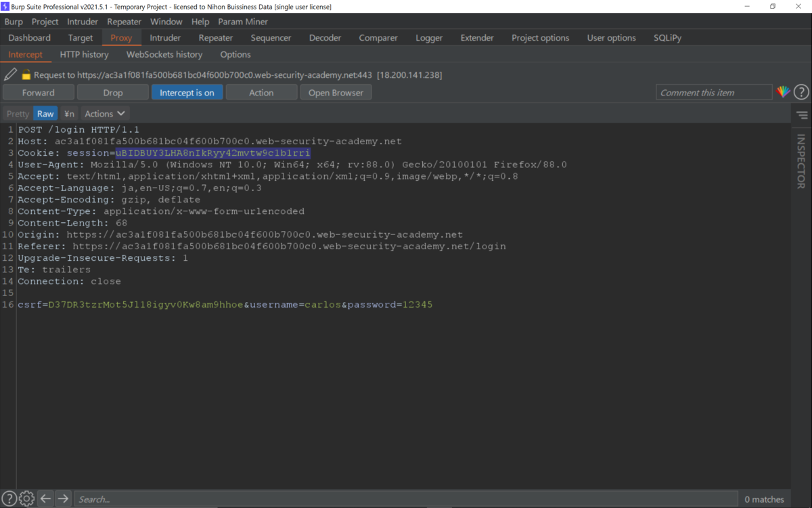Click the csrf token value
Image resolution: width=812 pixels, height=508 pixels.
click(145, 305)
